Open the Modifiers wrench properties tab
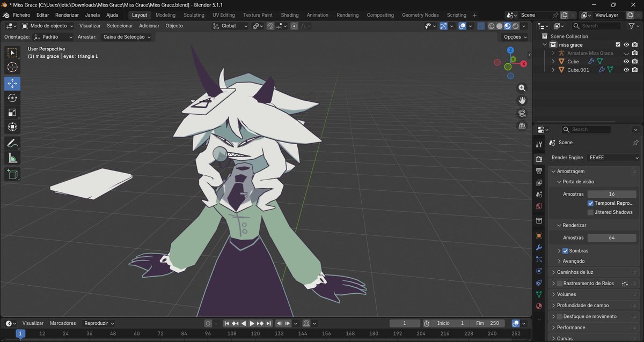The image size is (644, 342). coord(539,247)
